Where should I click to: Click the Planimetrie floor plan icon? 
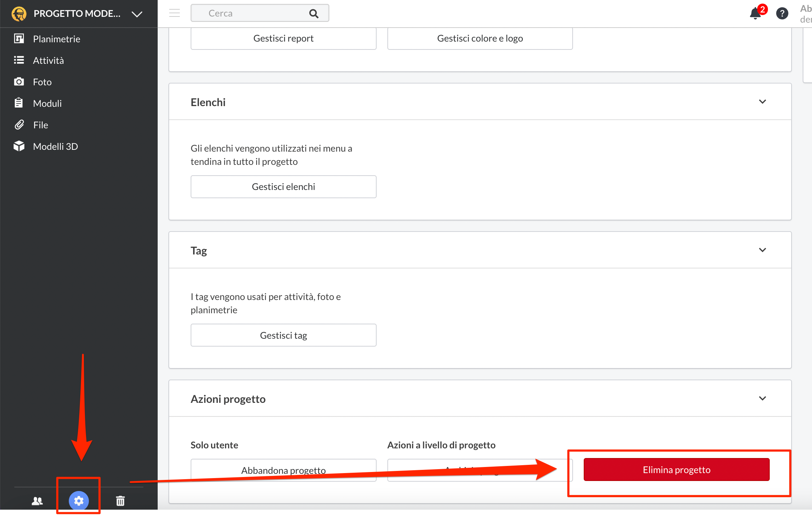point(19,39)
